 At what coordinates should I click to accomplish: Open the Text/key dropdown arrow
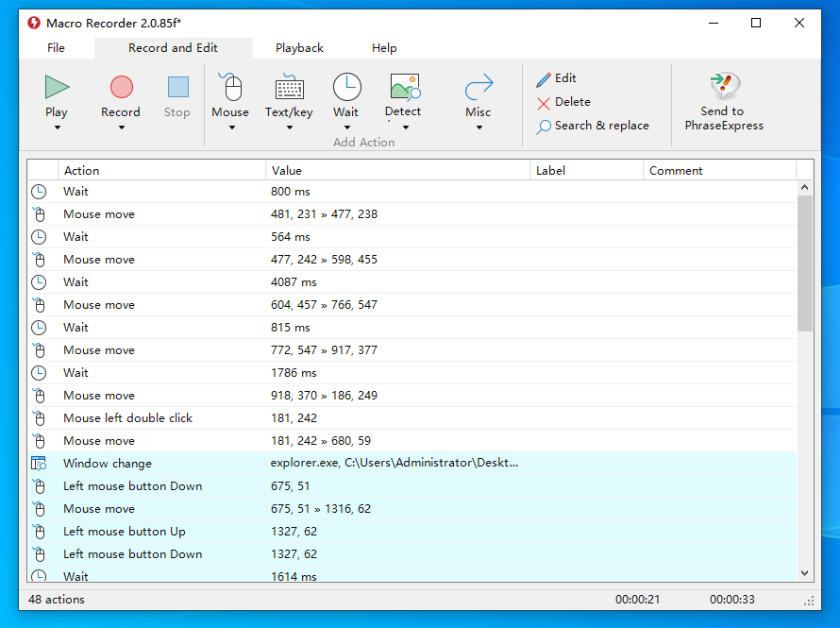pos(290,127)
